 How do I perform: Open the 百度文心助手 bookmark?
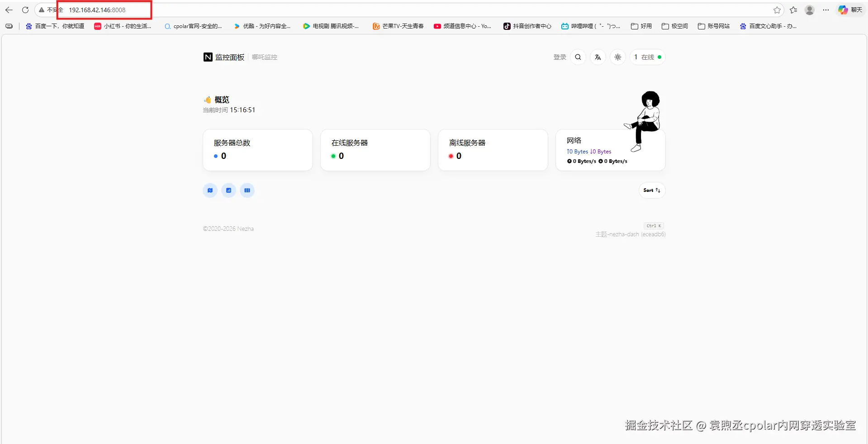tap(768, 26)
